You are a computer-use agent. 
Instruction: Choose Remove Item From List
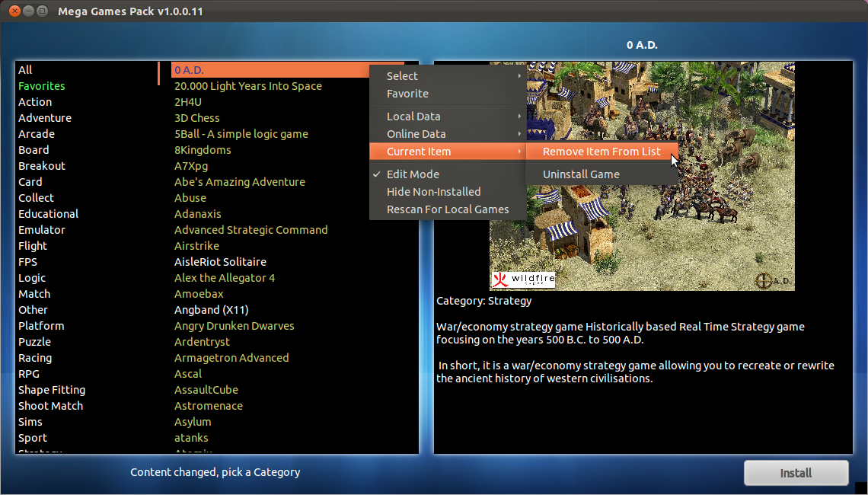click(599, 151)
